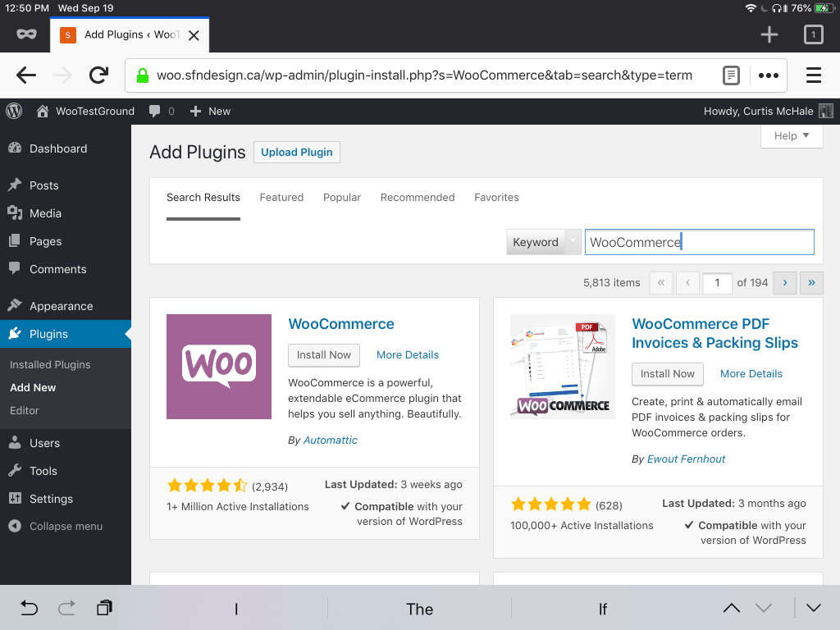Open the browser hamburger menu
840x630 pixels.
click(x=813, y=75)
